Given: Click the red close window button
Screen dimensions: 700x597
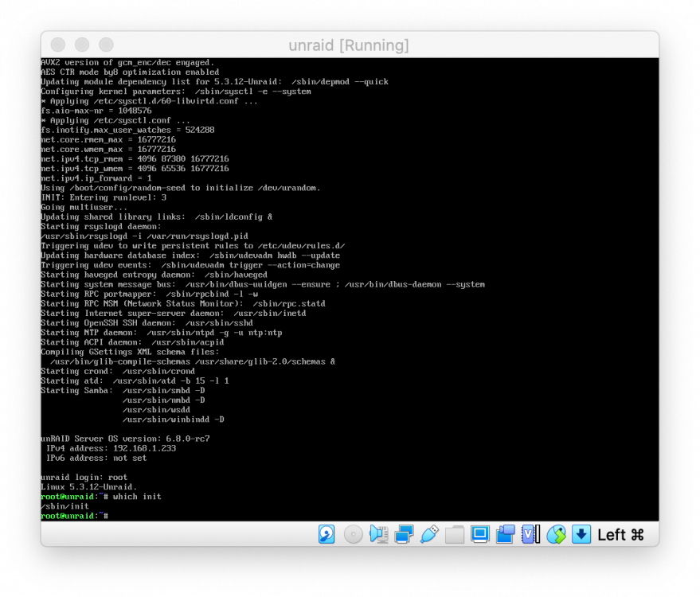Looking at the screenshot, I should pos(58,45).
